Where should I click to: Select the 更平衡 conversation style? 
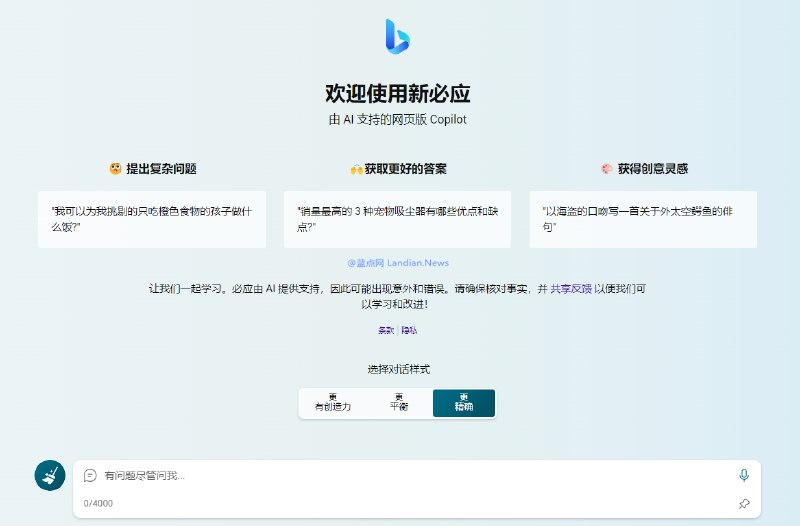point(399,403)
